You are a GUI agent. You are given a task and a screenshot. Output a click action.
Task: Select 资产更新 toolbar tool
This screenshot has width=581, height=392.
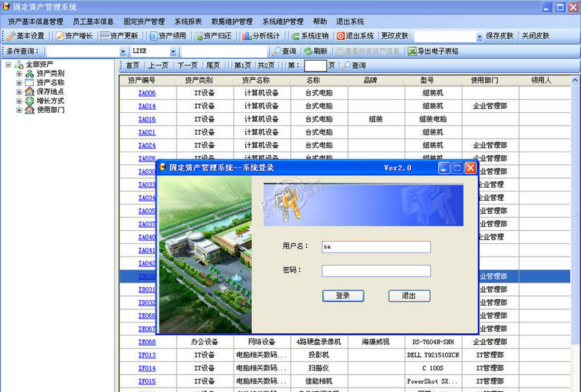tap(119, 36)
